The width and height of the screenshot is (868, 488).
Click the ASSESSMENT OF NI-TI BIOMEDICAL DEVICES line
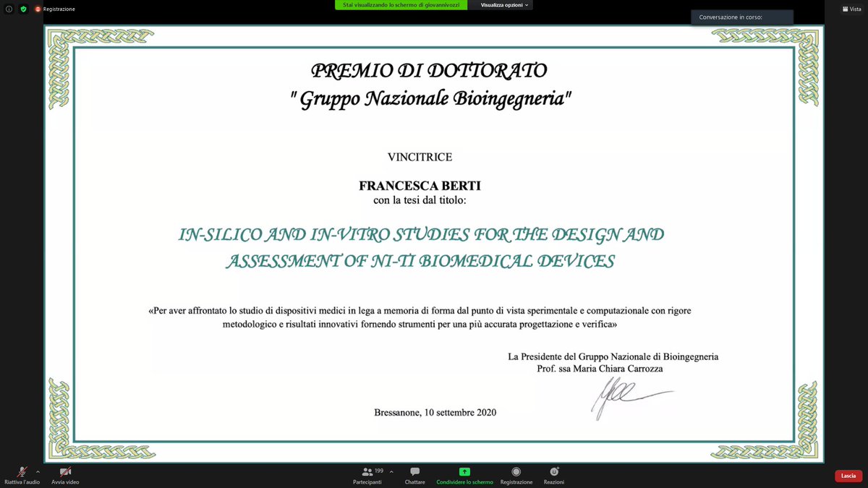[x=420, y=261]
